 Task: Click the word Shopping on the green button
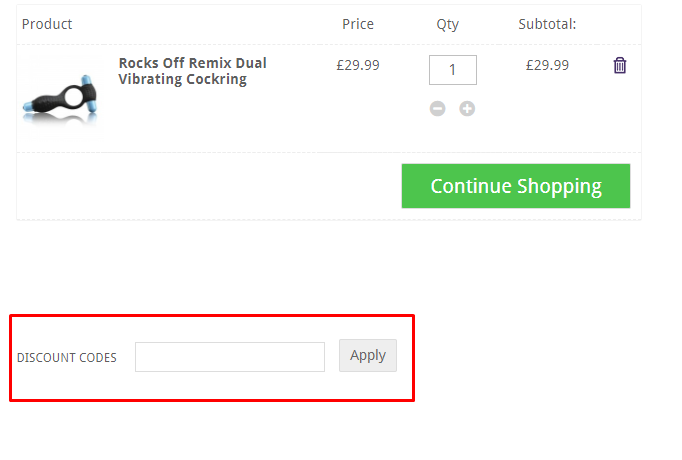[559, 186]
